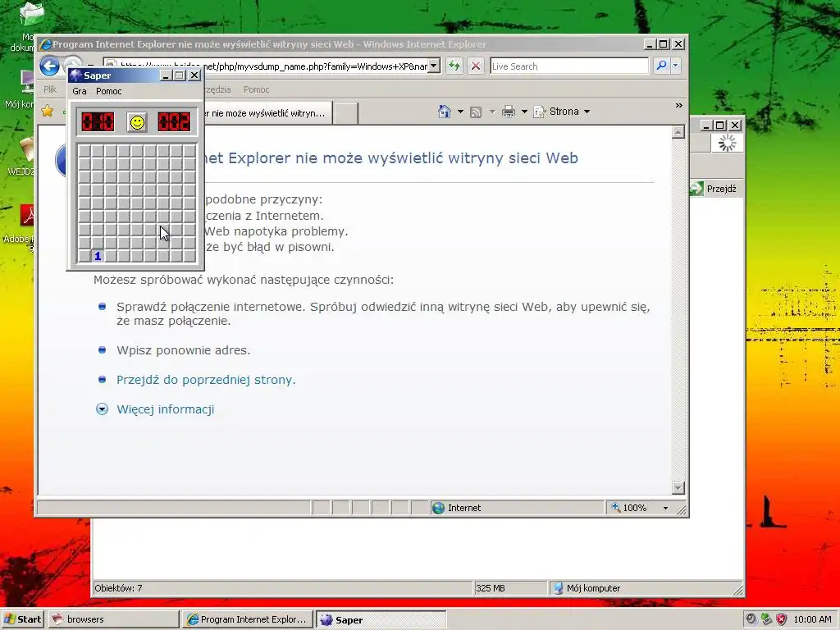Click the zoom magnifier icon in status bar
840x630 pixels.
tap(615, 507)
